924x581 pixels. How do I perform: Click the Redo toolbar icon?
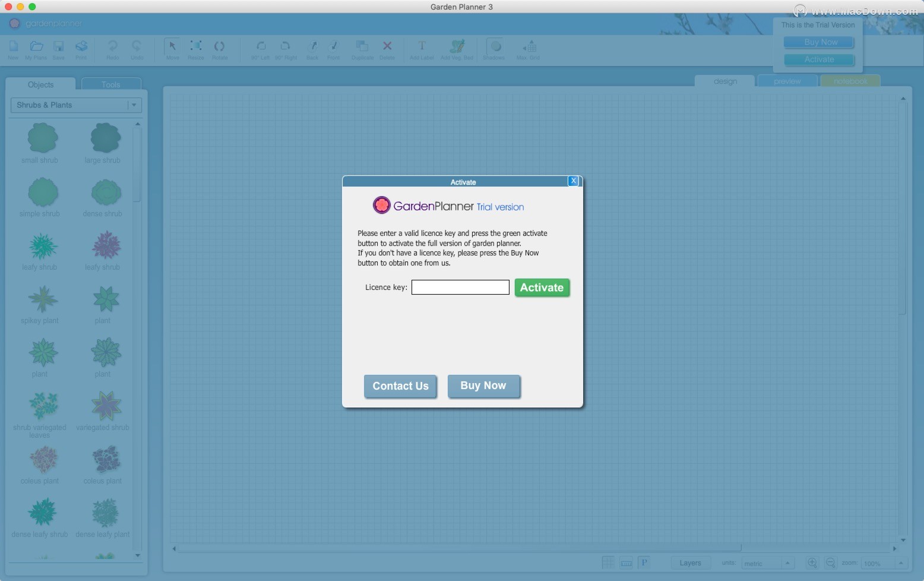coord(112,46)
